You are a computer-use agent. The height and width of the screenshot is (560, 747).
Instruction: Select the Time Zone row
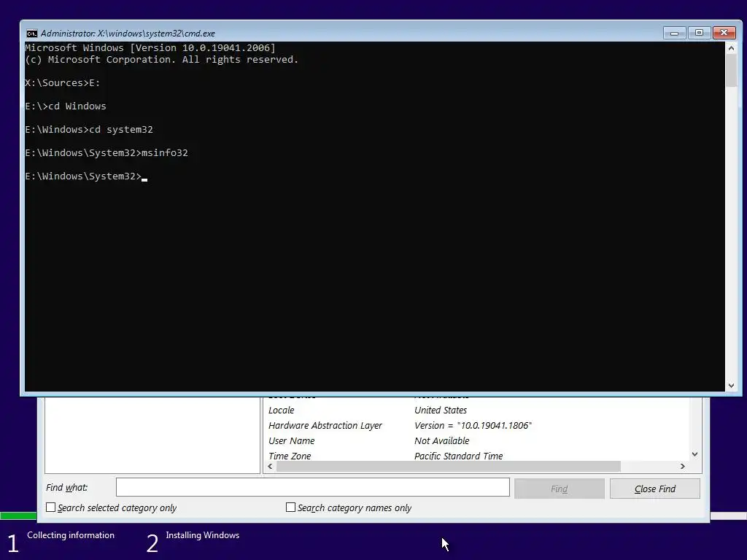pos(476,455)
